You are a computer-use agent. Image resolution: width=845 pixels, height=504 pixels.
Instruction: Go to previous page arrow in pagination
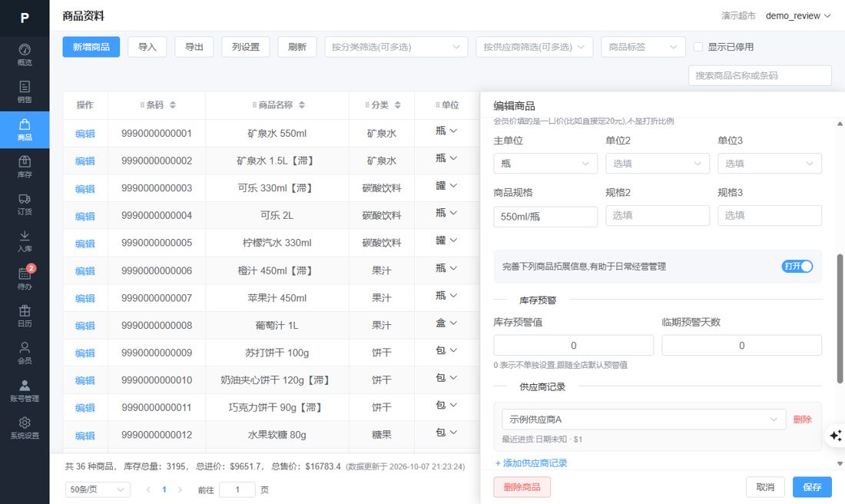(148, 489)
